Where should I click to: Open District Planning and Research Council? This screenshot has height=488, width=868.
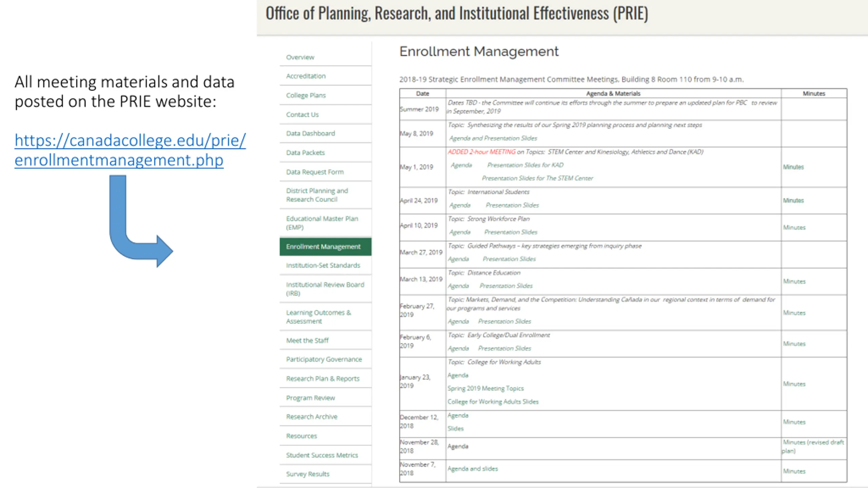point(317,195)
